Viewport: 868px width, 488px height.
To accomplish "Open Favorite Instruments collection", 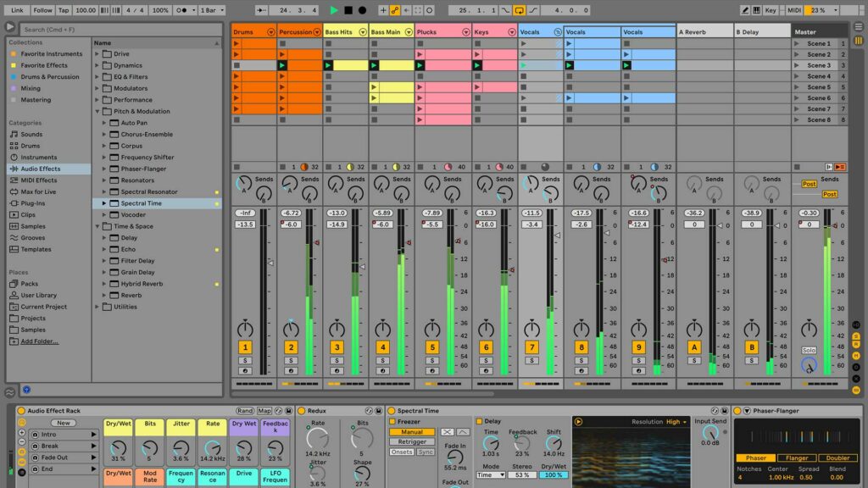I will click(51, 53).
